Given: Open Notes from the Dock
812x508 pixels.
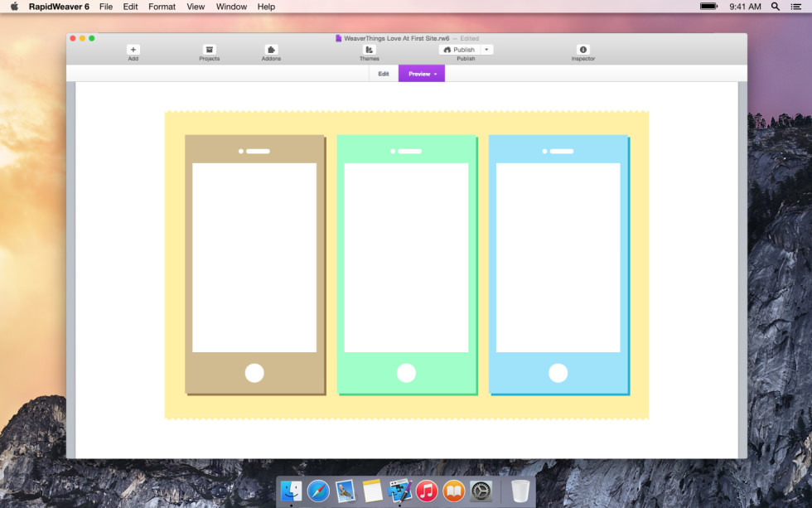Looking at the screenshot, I should coord(372,491).
